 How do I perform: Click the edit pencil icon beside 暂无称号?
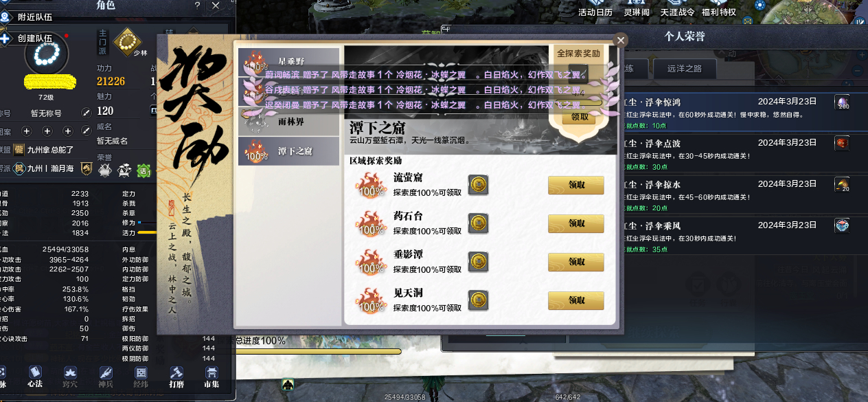87,112
